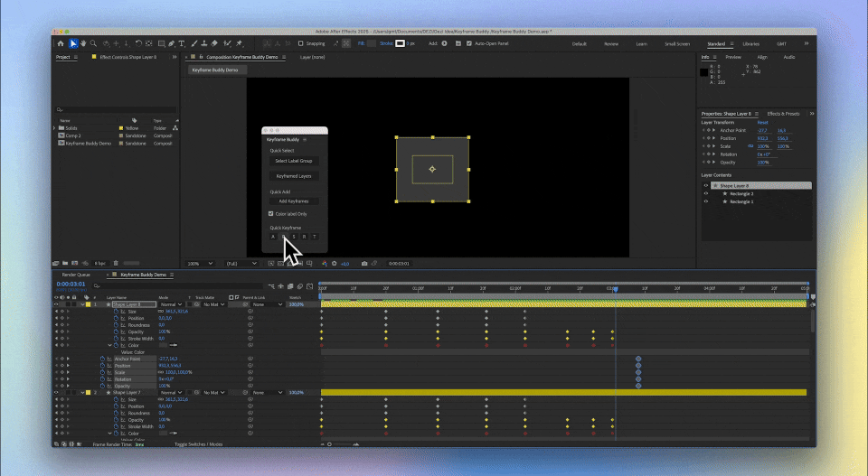Select the Rotation tool
This screenshot has height=476, width=868.
coord(138,43)
